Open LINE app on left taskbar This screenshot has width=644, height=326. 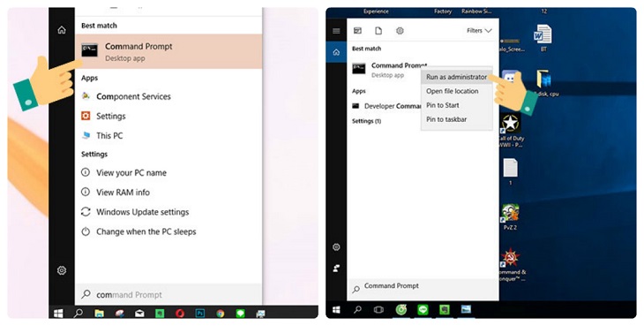240,314
